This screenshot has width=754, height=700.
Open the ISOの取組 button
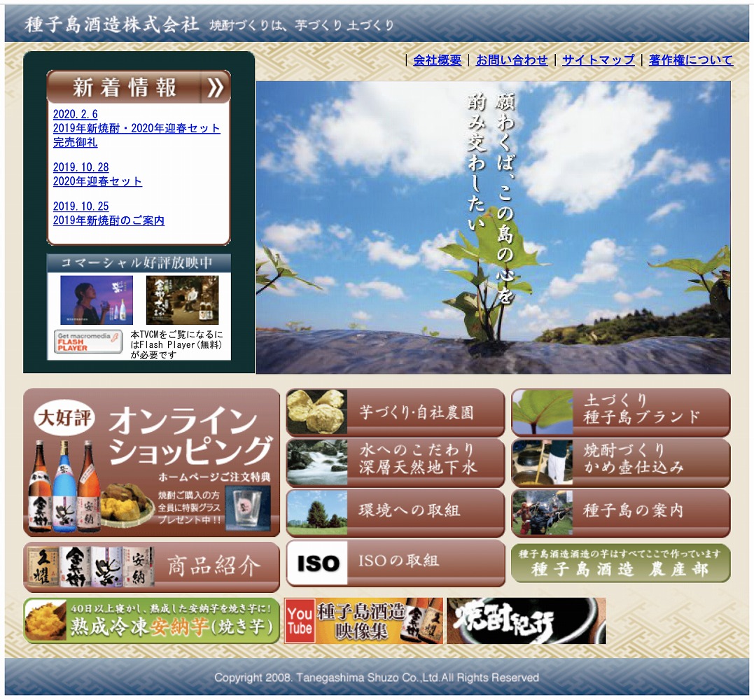396,563
